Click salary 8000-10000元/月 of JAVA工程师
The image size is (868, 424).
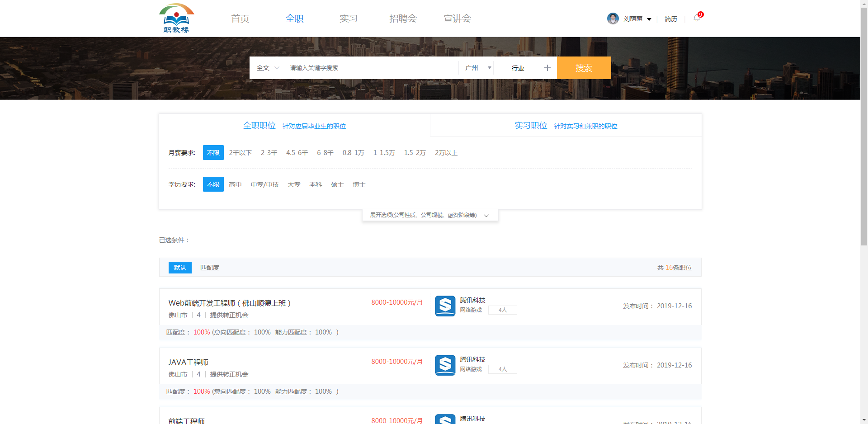397,362
